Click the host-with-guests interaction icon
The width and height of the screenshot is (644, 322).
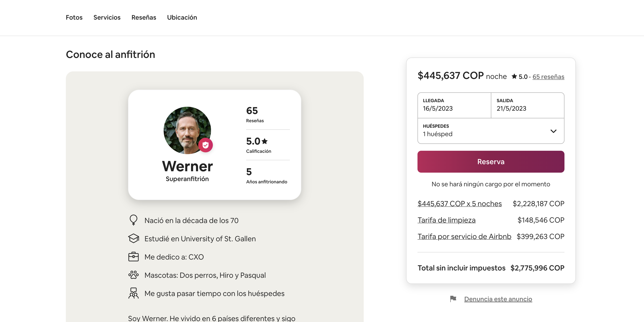[x=134, y=293]
